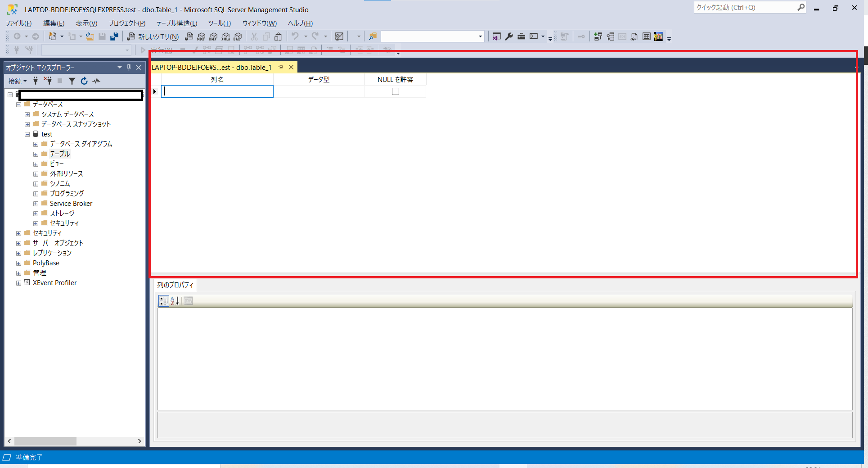This screenshot has width=868, height=468.
Task: Expand the プログラミング folder
Action: (36, 194)
